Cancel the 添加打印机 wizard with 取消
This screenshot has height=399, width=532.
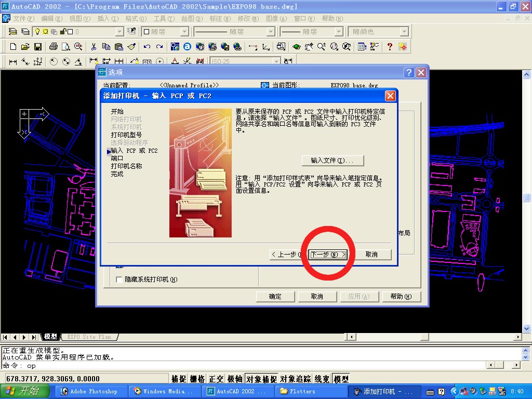371,255
